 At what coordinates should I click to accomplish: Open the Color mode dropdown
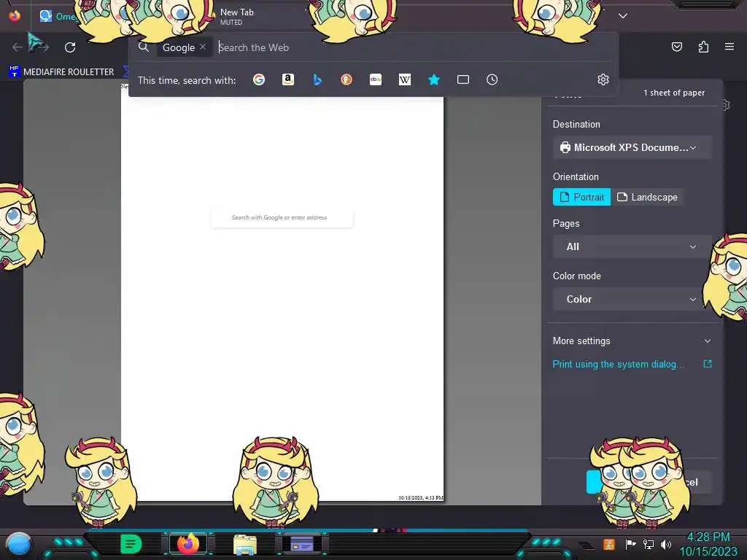632,299
